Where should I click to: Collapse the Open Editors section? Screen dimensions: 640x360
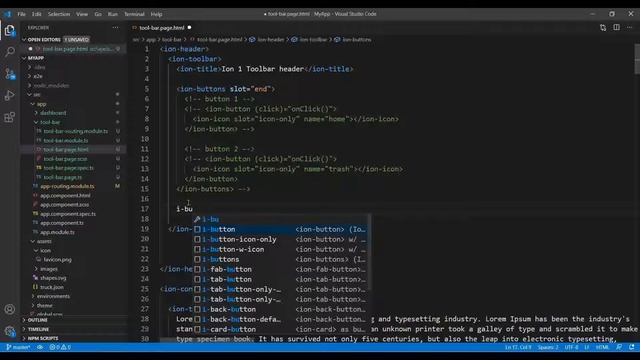(x=24, y=40)
